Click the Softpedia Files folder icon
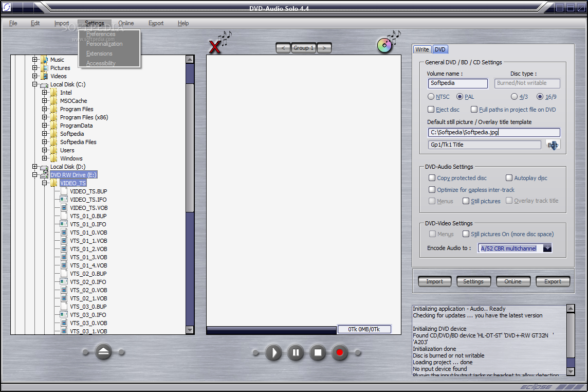The width and height of the screenshot is (588, 392). click(54, 141)
